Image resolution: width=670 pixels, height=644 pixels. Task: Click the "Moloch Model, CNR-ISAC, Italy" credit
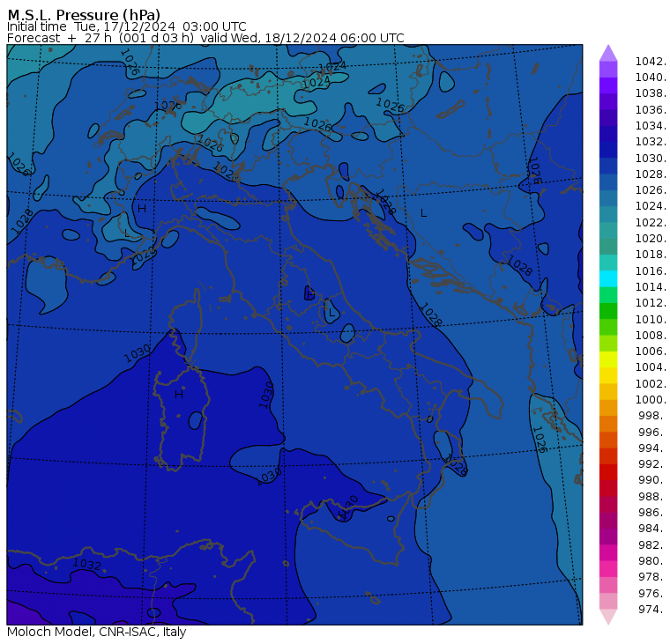97,632
